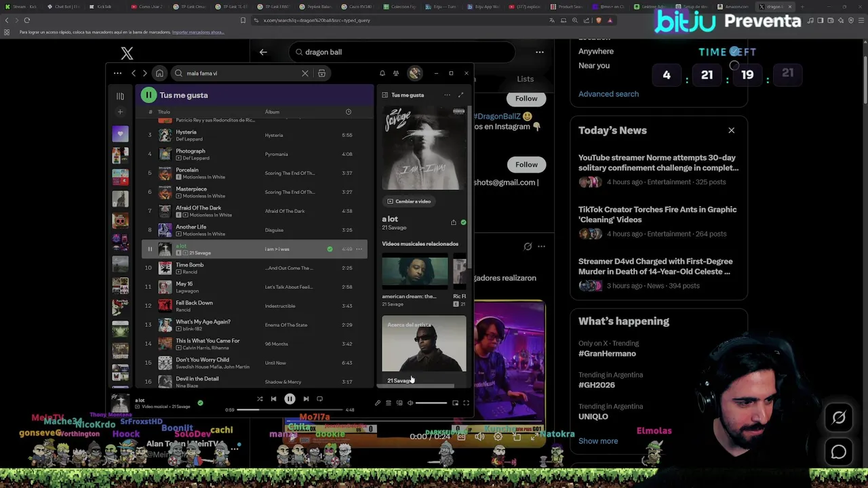The height and width of the screenshot is (488, 868).
Task: Open the Spotify Home icon
Action: pos(159,73)
